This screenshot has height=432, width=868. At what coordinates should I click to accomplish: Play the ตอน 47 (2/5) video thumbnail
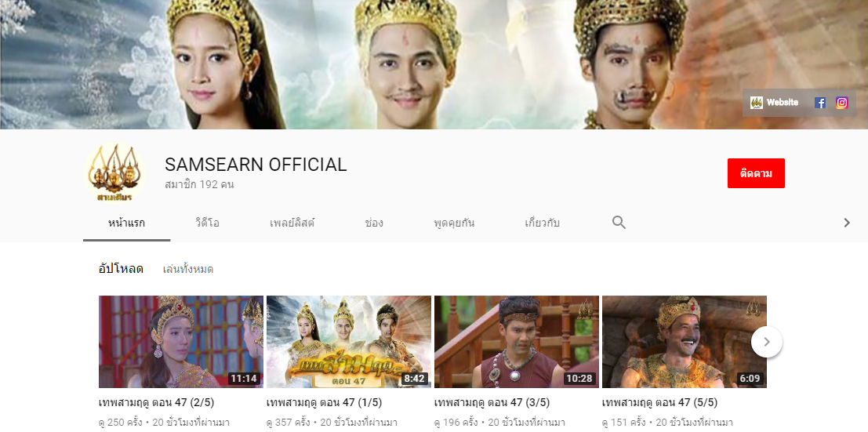pyautogui.click(x=180, y=342)
